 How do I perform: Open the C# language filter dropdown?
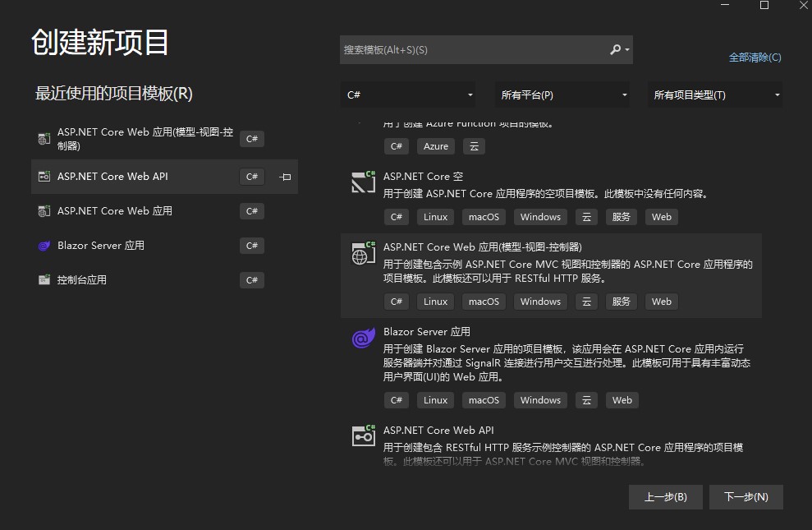coord(409,94)
